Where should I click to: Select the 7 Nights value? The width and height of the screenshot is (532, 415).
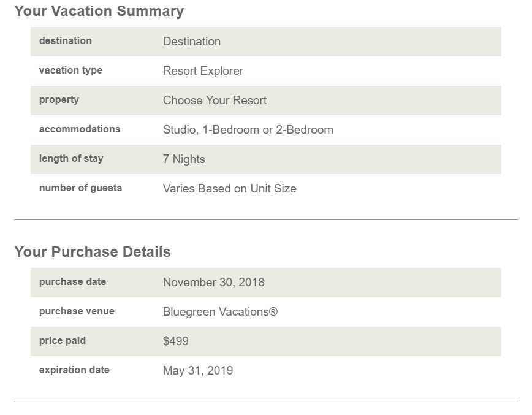pyautogui.click(x=184, y=159)
